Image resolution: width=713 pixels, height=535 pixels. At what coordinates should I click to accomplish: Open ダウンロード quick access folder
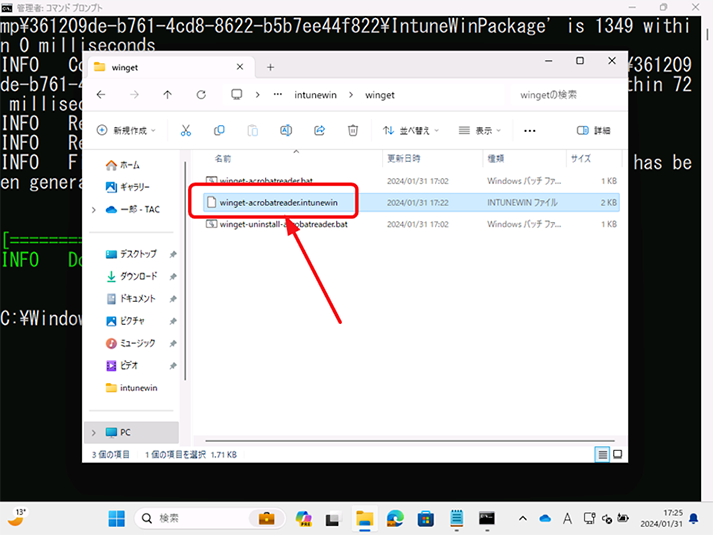tap(132, 276)
